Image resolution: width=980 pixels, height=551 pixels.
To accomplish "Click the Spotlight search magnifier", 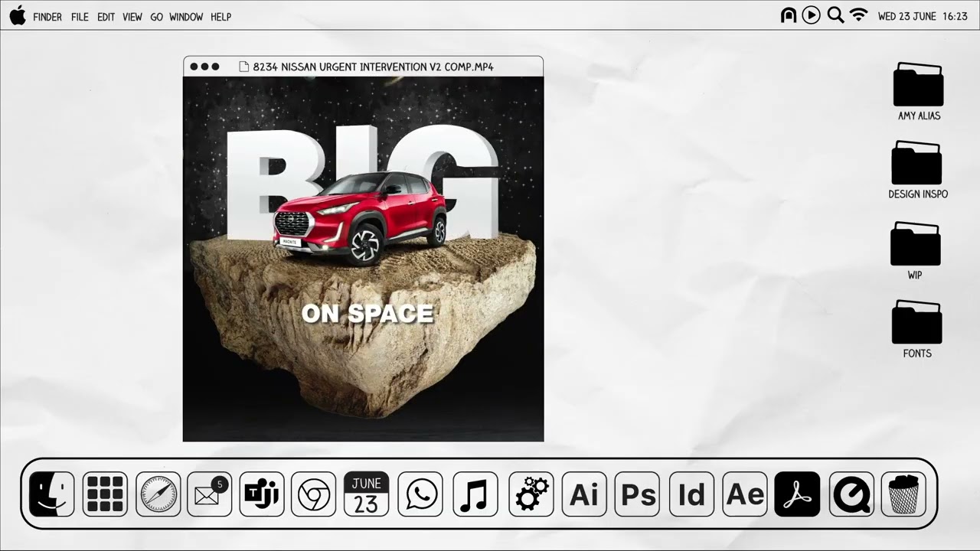I will (835, 15).
